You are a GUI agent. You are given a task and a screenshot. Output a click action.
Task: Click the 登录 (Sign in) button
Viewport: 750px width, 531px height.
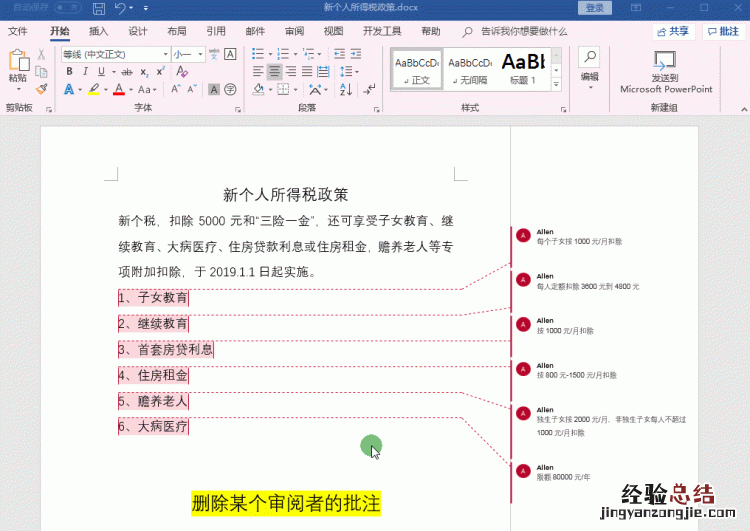coord(596,8)
